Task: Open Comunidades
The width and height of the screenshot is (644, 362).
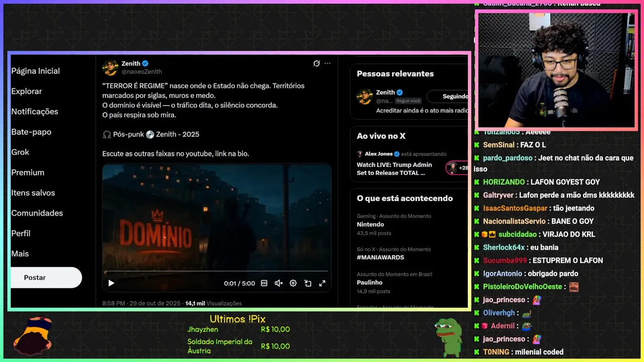Action: point(37,213)
